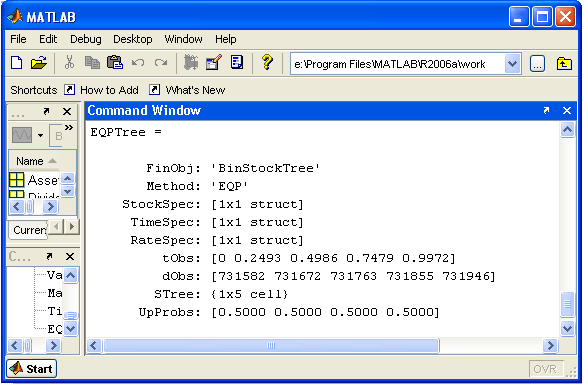The height and width of the screenshot is (385, 584).
Task: Select the Va... entry in Command History
Action: pos(54,275)
